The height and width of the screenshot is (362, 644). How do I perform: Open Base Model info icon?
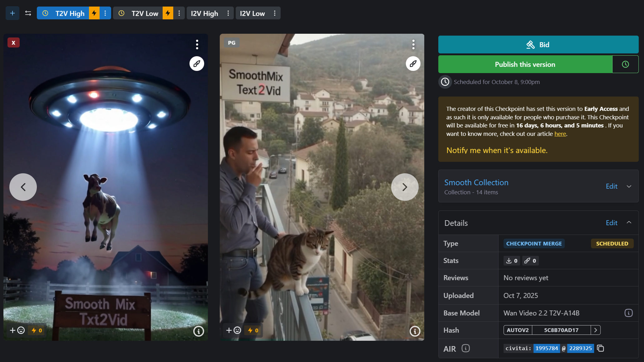pos(628,313)
